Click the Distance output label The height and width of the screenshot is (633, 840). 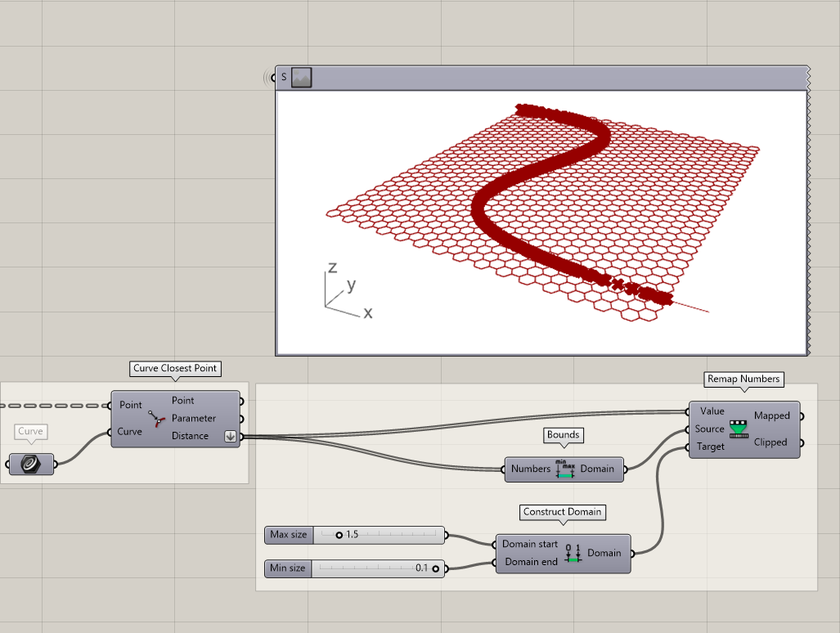coord(190,436)
